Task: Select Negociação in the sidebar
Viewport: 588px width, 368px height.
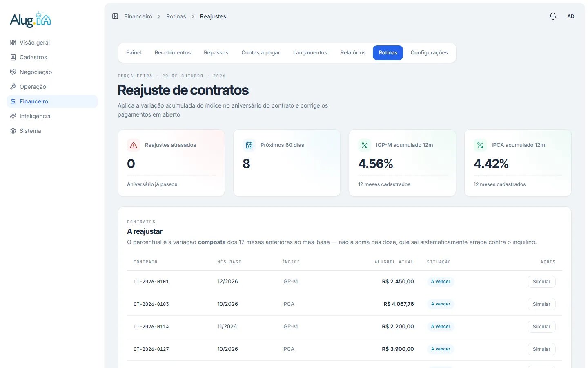Action: 52,72
